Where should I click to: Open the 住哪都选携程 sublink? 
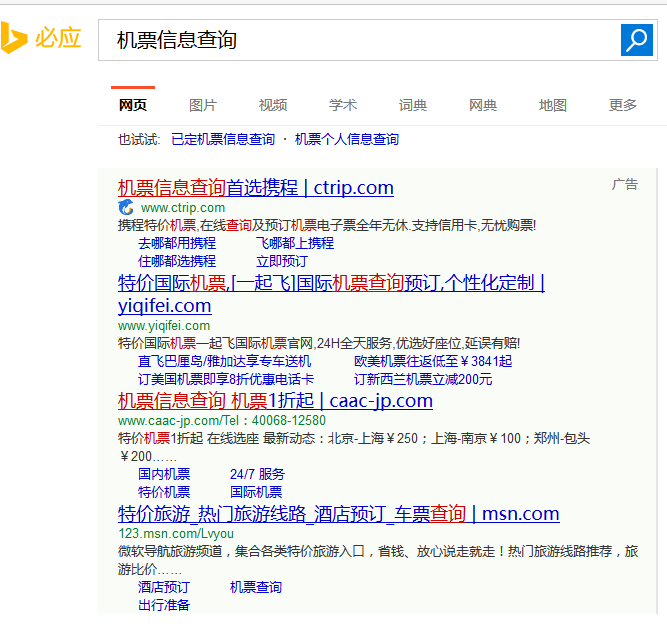(177, 261)
